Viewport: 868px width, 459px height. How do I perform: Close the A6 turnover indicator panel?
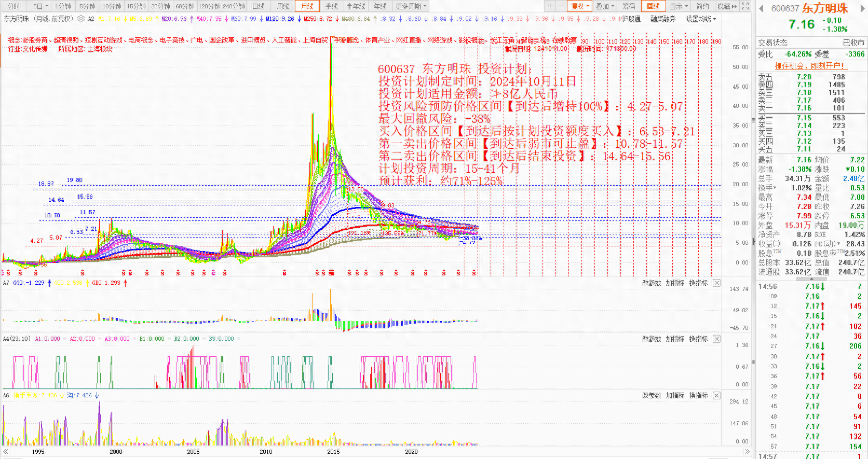717,395
